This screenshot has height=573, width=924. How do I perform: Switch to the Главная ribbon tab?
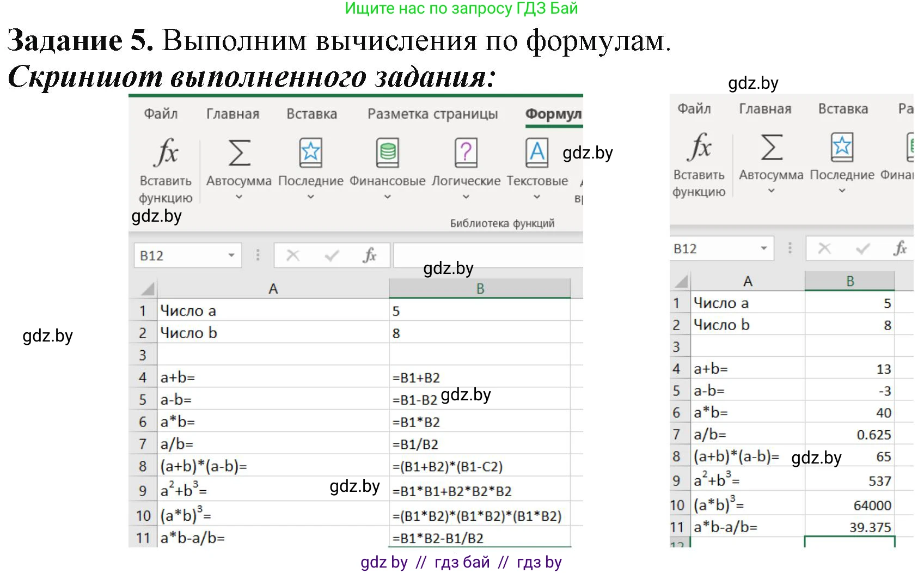click(x=232, y=113)
